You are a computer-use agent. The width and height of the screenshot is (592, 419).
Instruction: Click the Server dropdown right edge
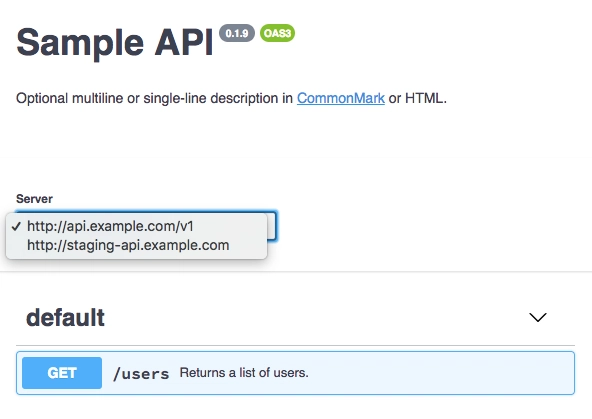point(272,226)
